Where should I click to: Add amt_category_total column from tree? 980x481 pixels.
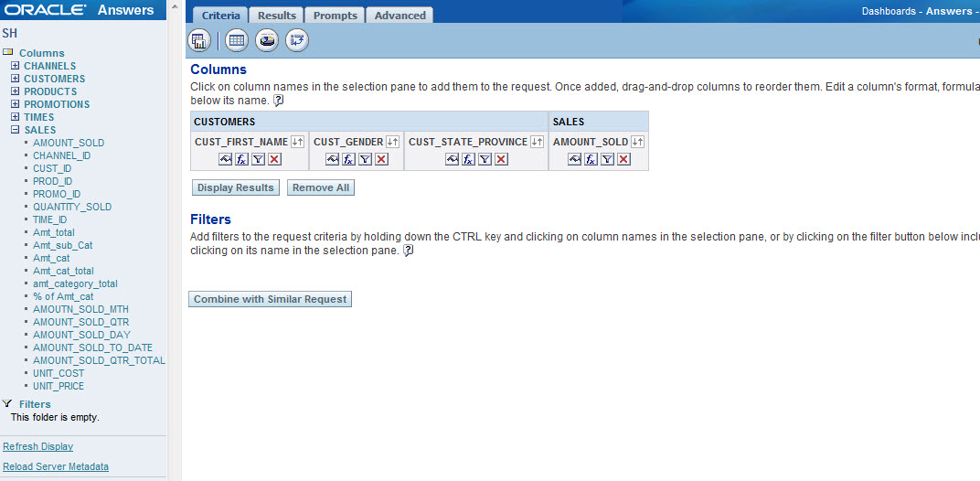[75, 283]
